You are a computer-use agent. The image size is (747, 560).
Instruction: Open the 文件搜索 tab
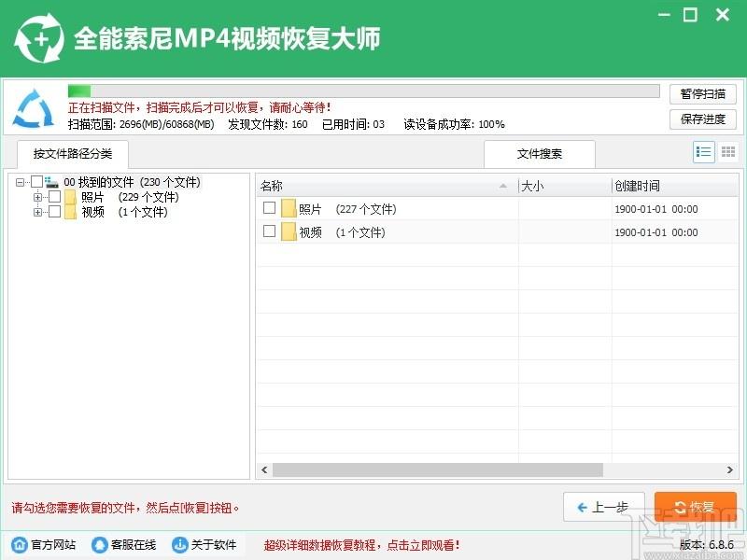pos(539,154)
